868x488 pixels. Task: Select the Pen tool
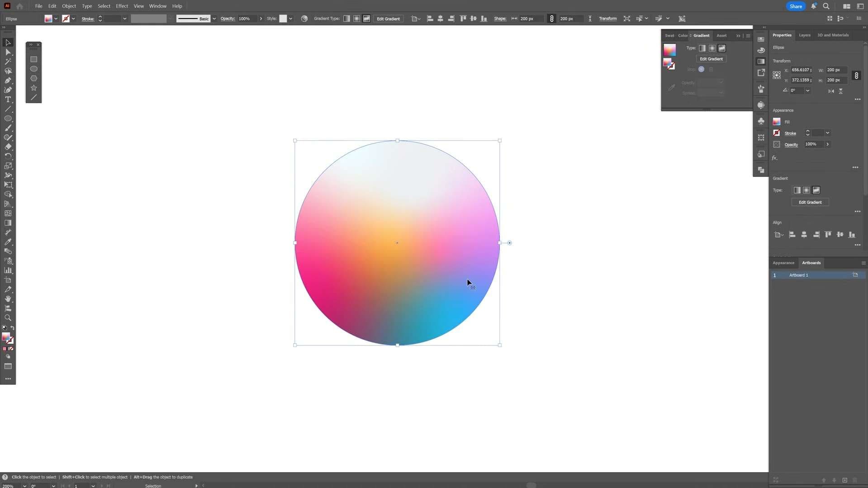[8, 81]
